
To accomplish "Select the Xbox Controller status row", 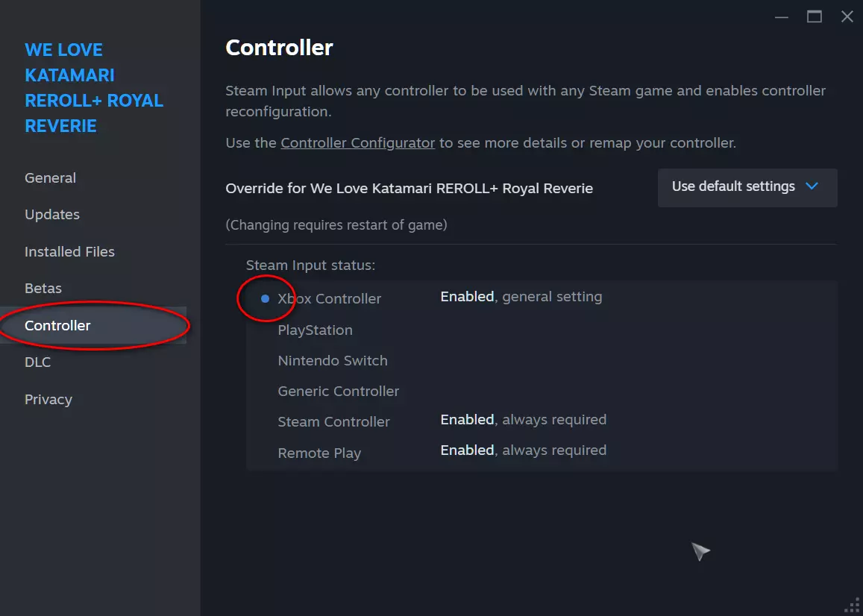I will click(x=330, y=299).
